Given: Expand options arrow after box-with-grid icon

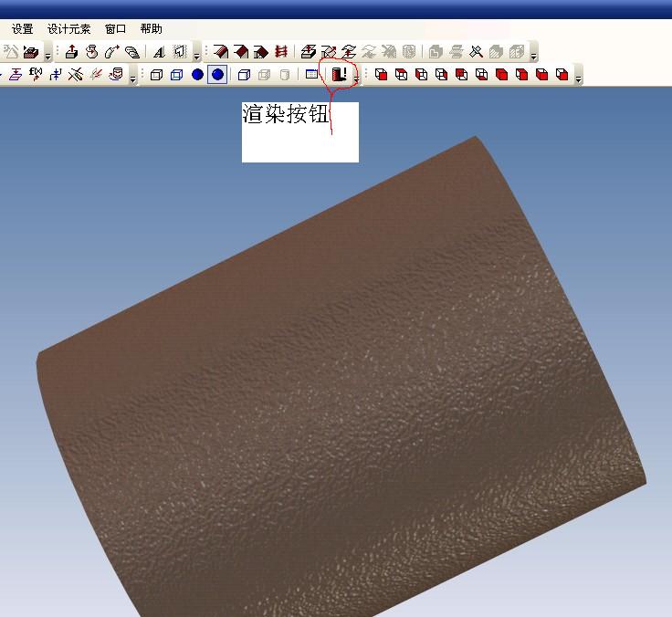Looking at the screenshot, I should point(48,55).
